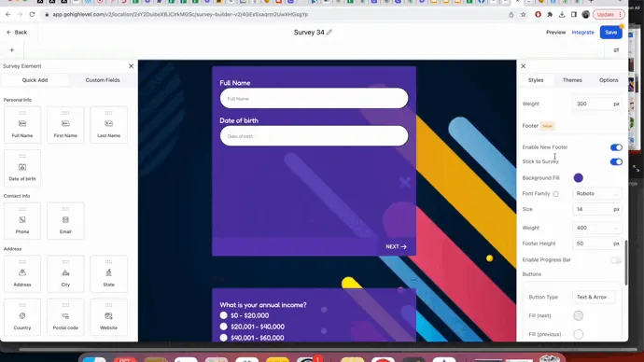Click the plus icon below Back
This screenshot has width=644, height=362.
[x=12, y=50]
